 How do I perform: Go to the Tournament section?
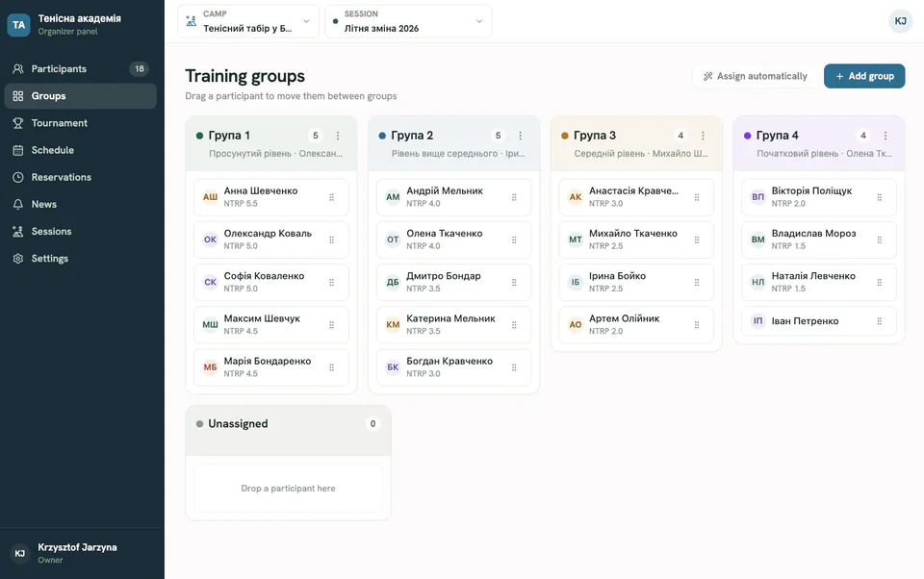(80, 123)
